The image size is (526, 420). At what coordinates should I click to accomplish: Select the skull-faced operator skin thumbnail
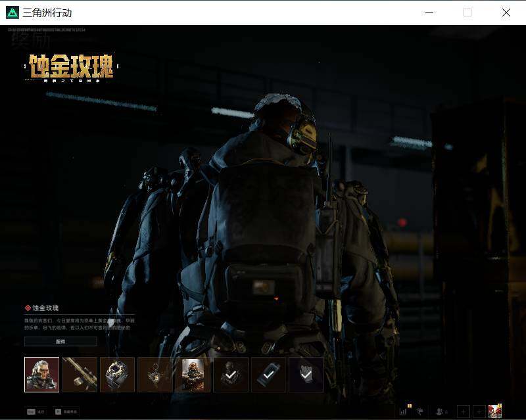42,375
